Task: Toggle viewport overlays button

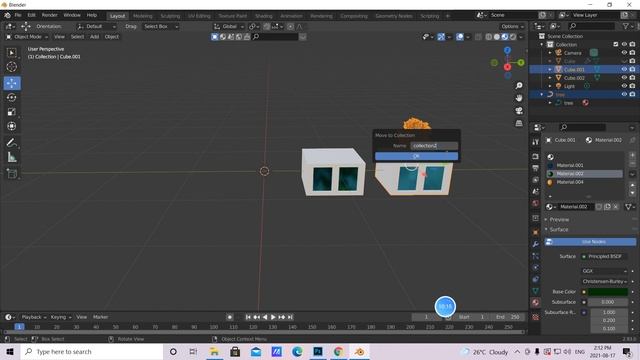Action: (x=460, y=37)
